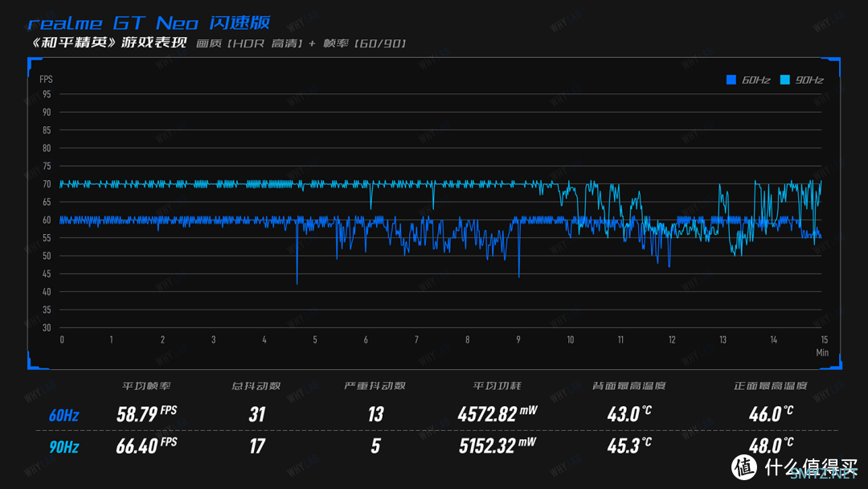Click the 90Hz legend label
The width and height of the screenshot is (868, 489).
point(809,80)
